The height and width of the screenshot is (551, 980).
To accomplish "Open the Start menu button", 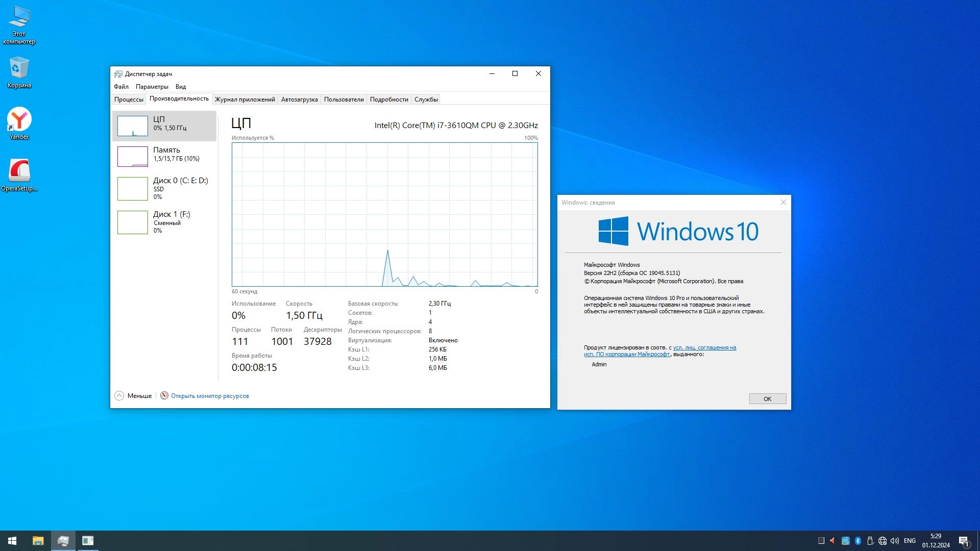I will click(x=12, y=541).
